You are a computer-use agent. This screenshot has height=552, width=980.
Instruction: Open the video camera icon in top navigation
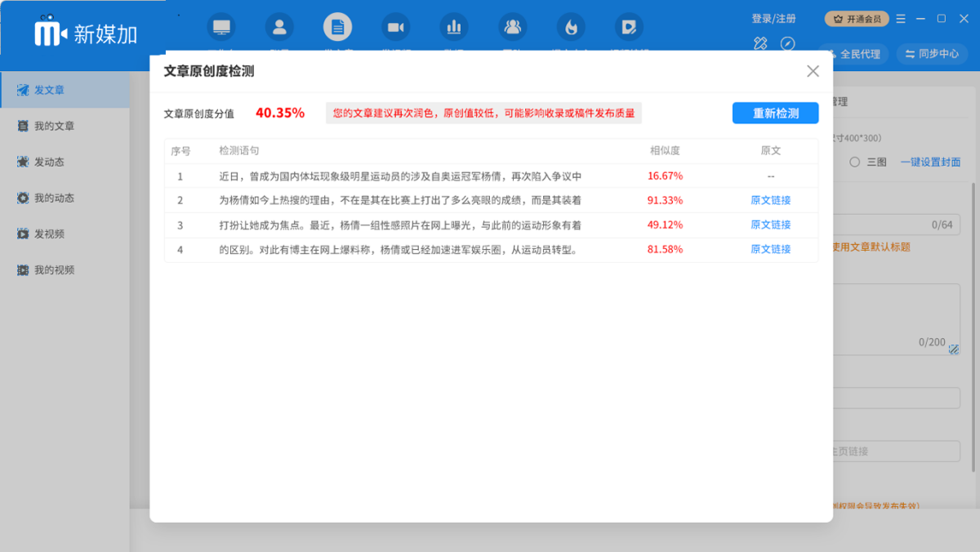396,27
